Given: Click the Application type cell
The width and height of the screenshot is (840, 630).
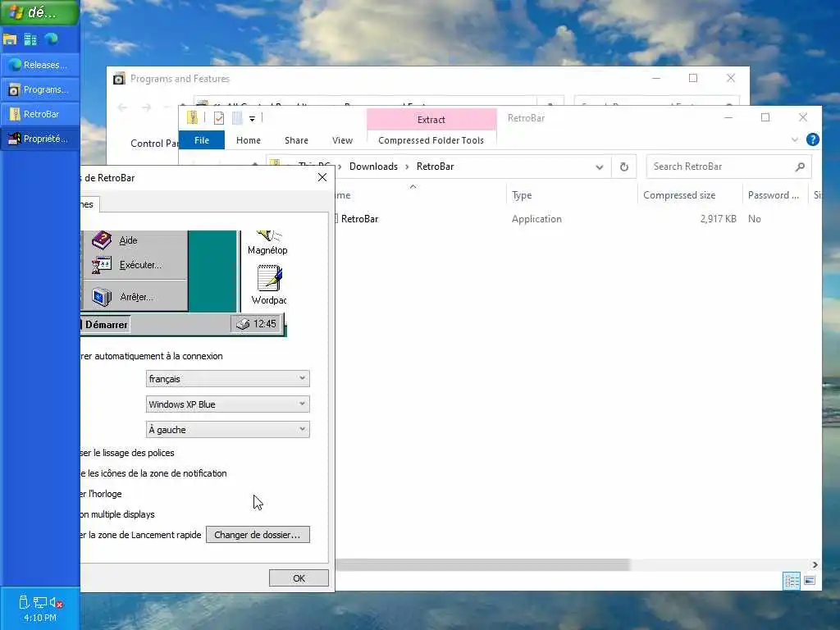Looking at the screenshot, I should pos(536,218).
